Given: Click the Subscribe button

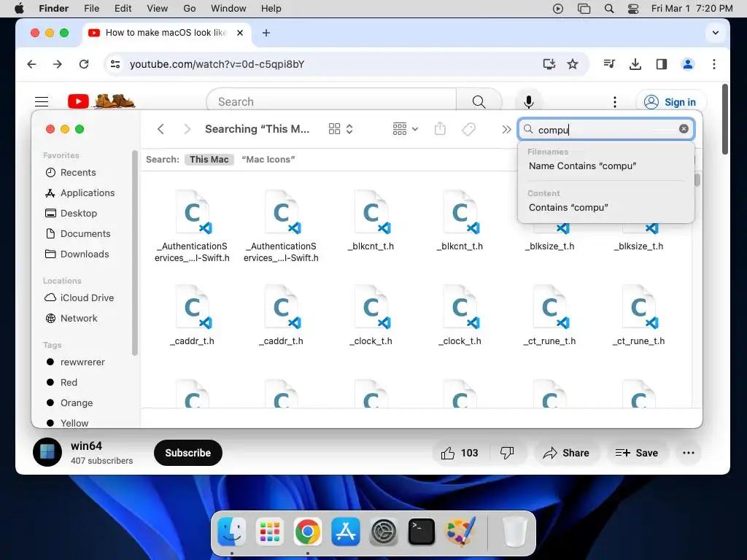Looking at the screenshot, I should point(187,452).
